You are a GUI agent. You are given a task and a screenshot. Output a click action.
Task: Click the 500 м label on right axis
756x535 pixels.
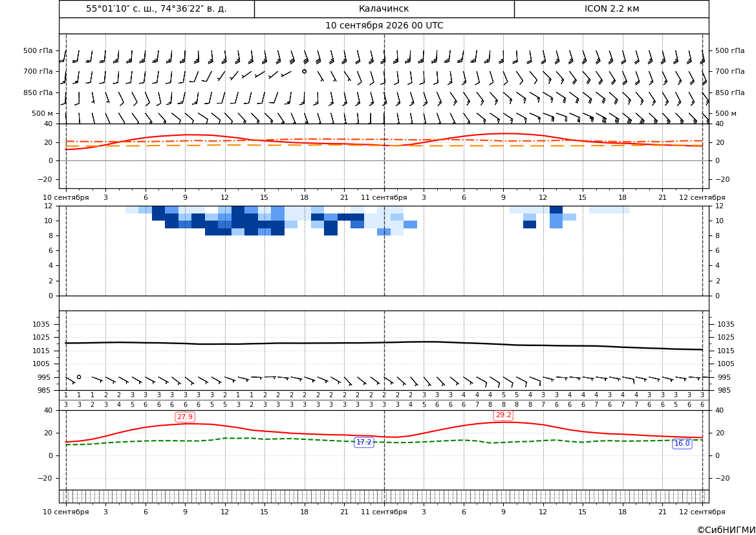pos(726,113)
